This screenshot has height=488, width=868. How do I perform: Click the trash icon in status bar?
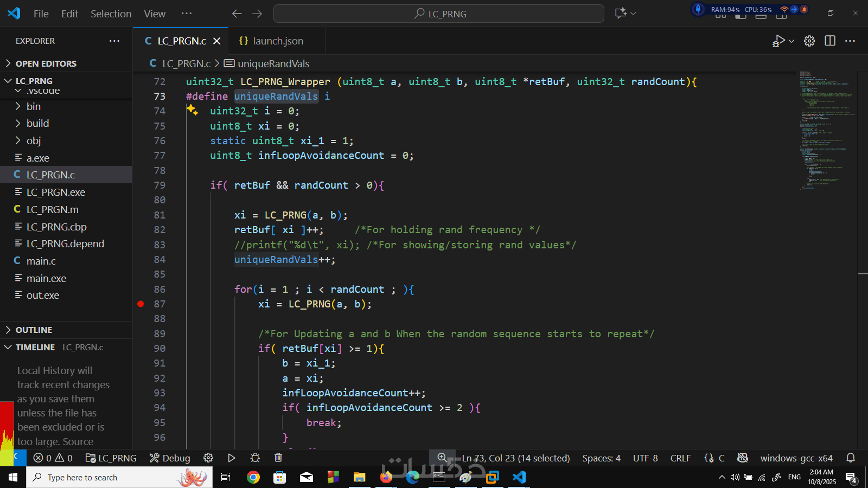278,458
